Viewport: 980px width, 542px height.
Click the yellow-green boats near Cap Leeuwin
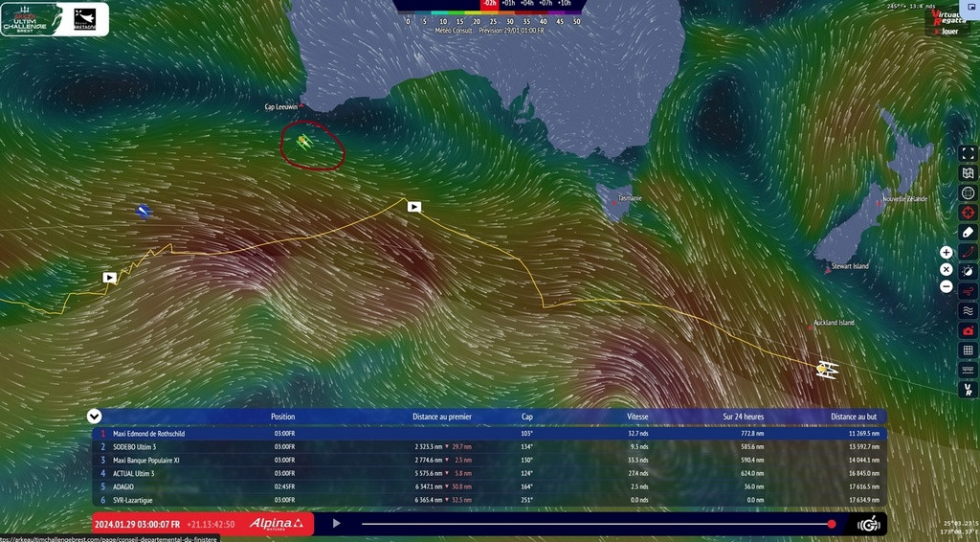pos(303,142)
